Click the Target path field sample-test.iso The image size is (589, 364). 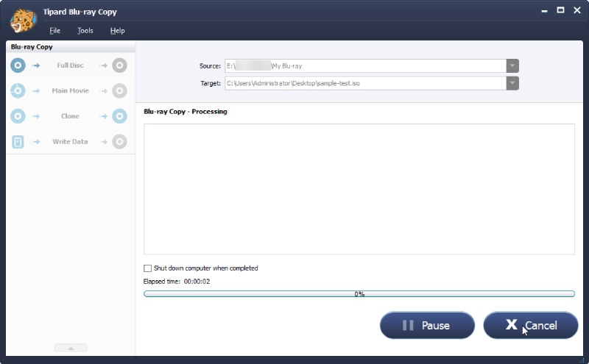[x=365, y=83]
